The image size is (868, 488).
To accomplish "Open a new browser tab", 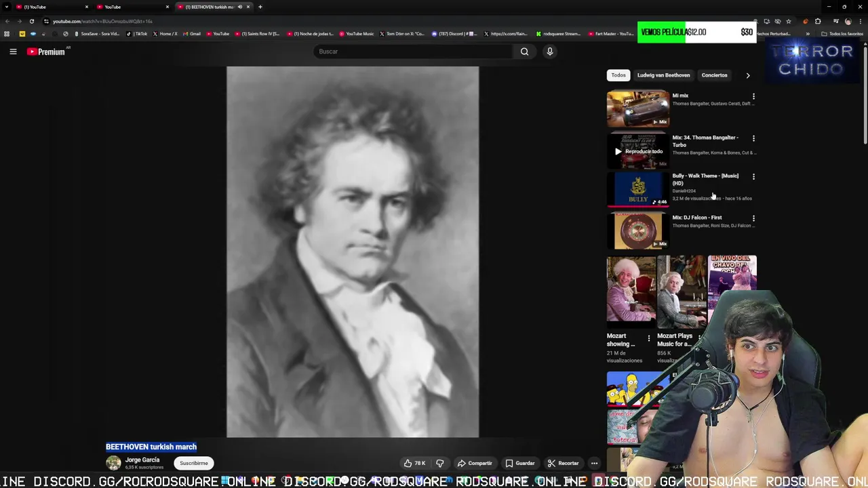I will 260,7.
